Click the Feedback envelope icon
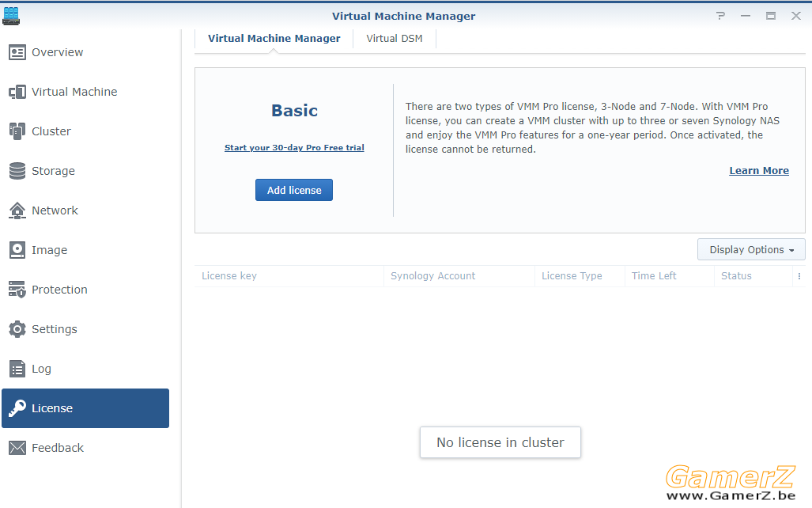812x508 pixels. point(17,448)
